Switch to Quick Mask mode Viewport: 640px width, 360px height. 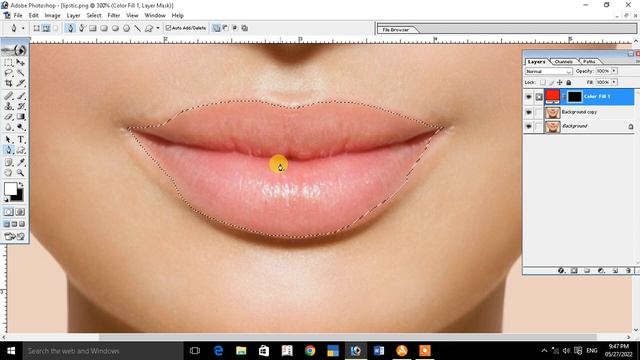pos(20,212)
